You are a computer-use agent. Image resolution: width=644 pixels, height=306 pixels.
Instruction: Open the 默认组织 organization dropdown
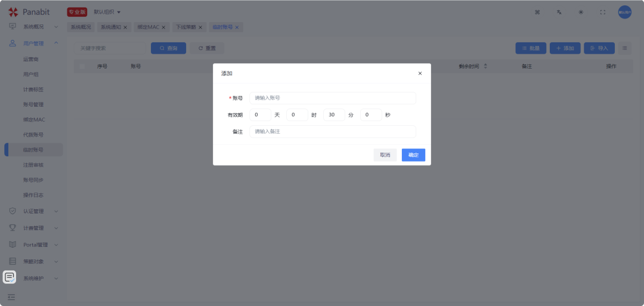[107, 13]
